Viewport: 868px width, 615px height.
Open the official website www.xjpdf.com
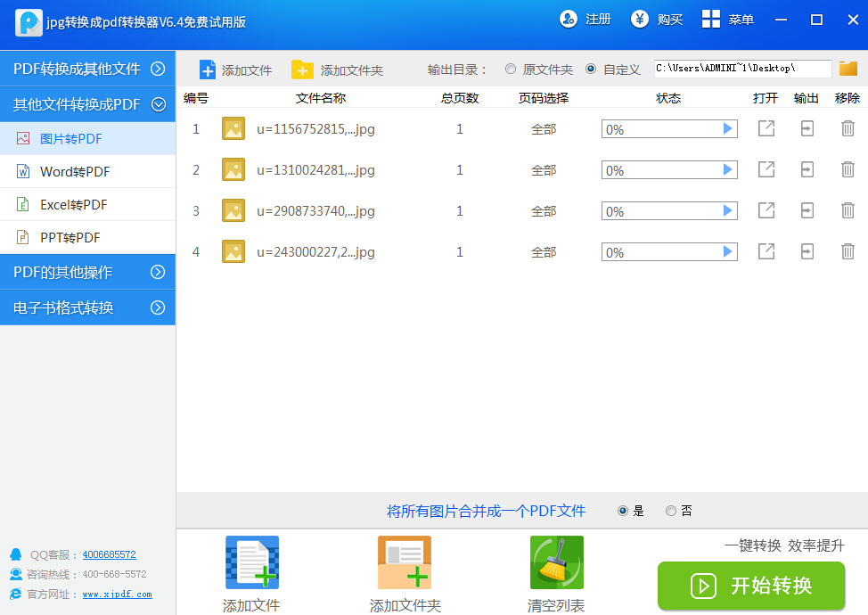pyautogui.click(x=119, y=594)
